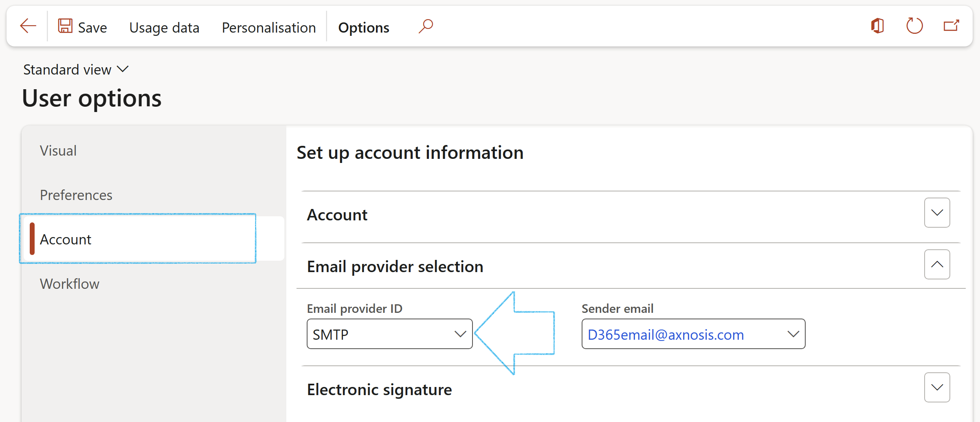This screenshot has width=980, height=422.
Task: Click the Account section heading
Action: point(337,215)
